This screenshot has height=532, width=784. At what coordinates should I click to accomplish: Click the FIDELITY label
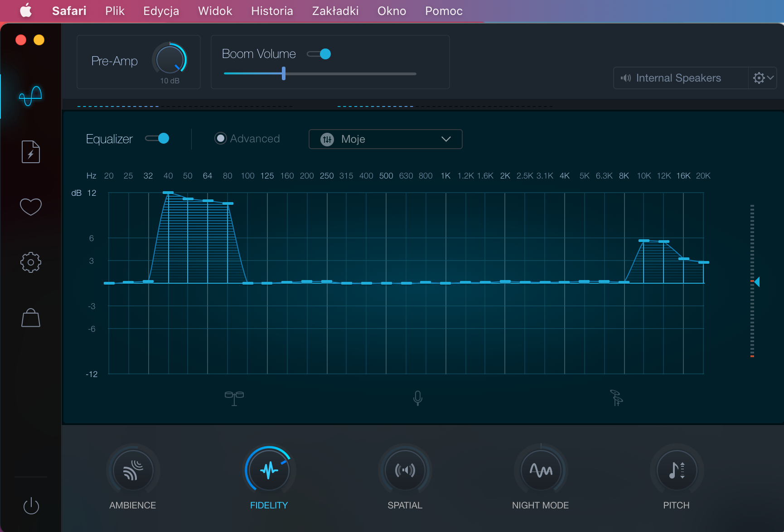pos(269,505)
